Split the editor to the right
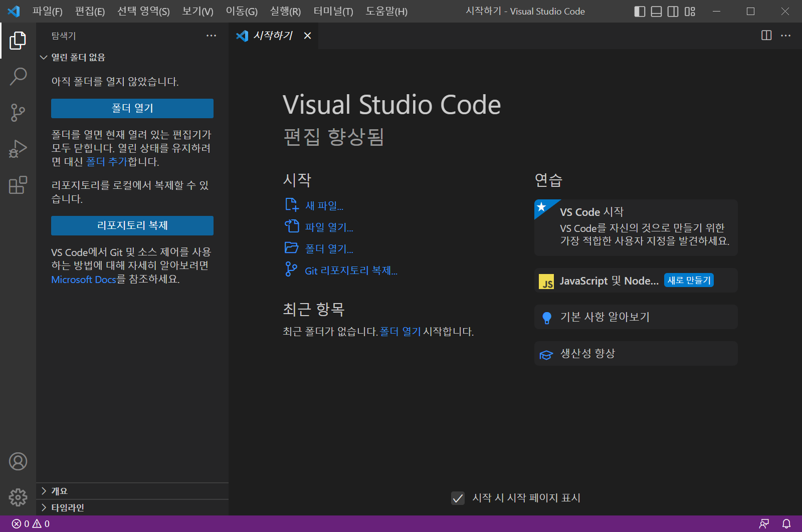802x532 pixels. (x=766, y=36)
